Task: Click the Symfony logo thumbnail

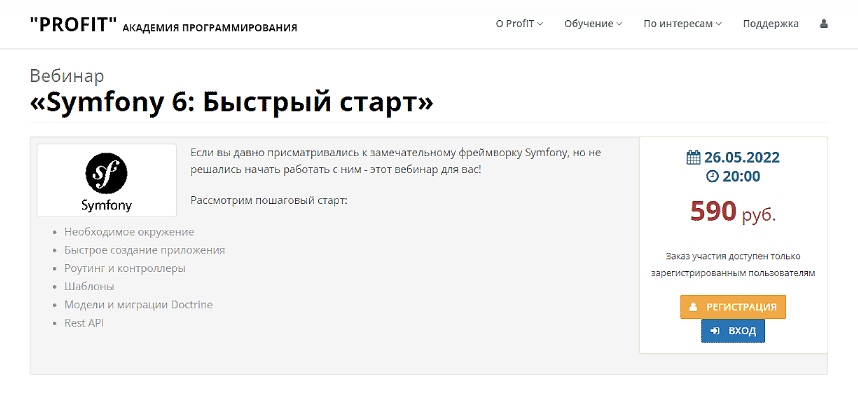Action: point(107,180)
